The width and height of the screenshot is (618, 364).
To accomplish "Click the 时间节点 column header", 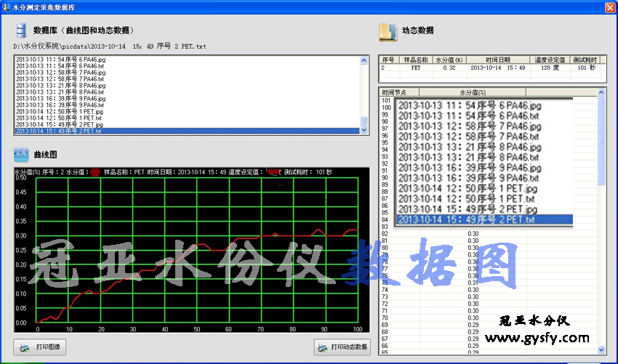I will click(x=399, y=92).
